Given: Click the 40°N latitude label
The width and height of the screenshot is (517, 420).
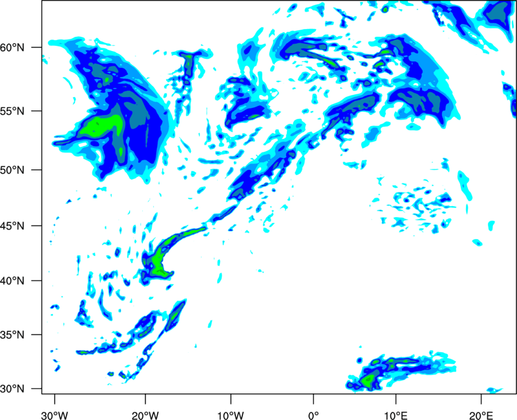Looking at the screenshot, I should (12, 281).
